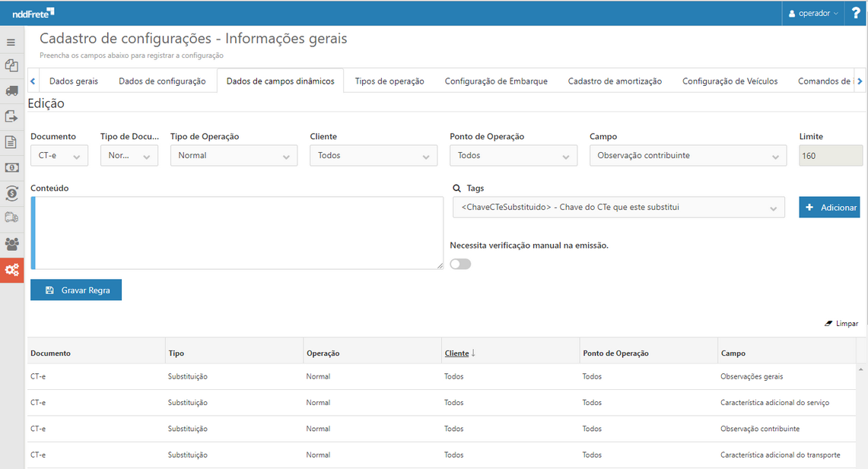Click the Gravar Regra button
This screenshot has height=469, width=868.
(x=75, y=290)
